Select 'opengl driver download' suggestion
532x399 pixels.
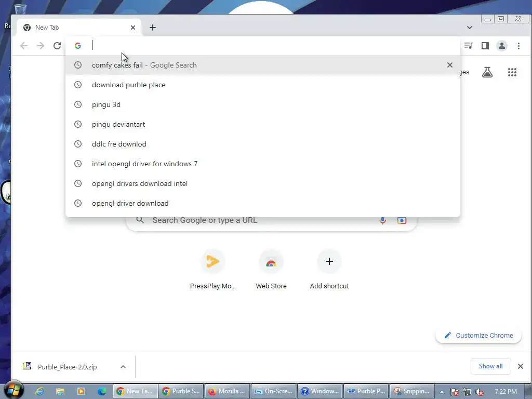(262, 203)
